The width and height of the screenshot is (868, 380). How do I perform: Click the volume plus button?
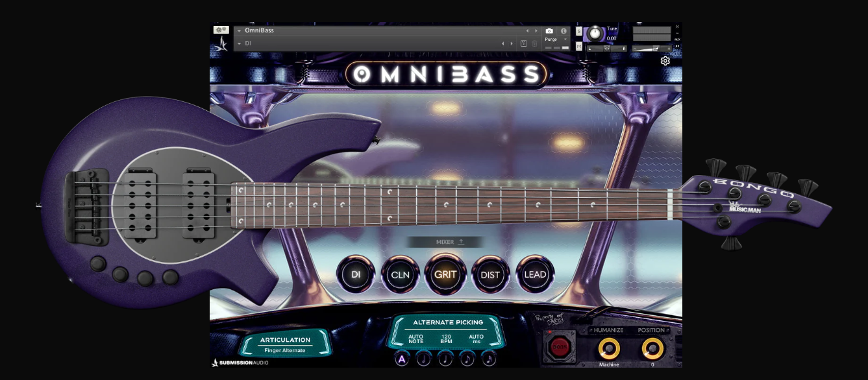(x=669, y=49)
